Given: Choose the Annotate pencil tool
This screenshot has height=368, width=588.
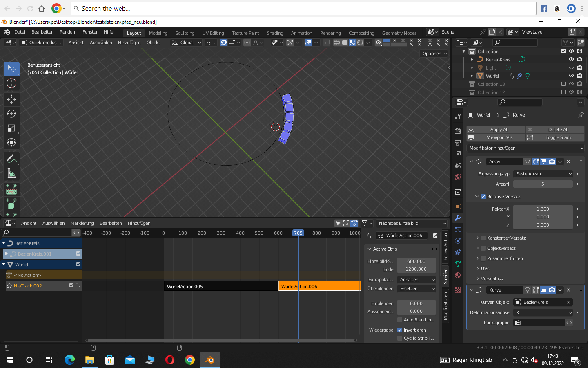Looking at the screenshot, I should 11,159.
